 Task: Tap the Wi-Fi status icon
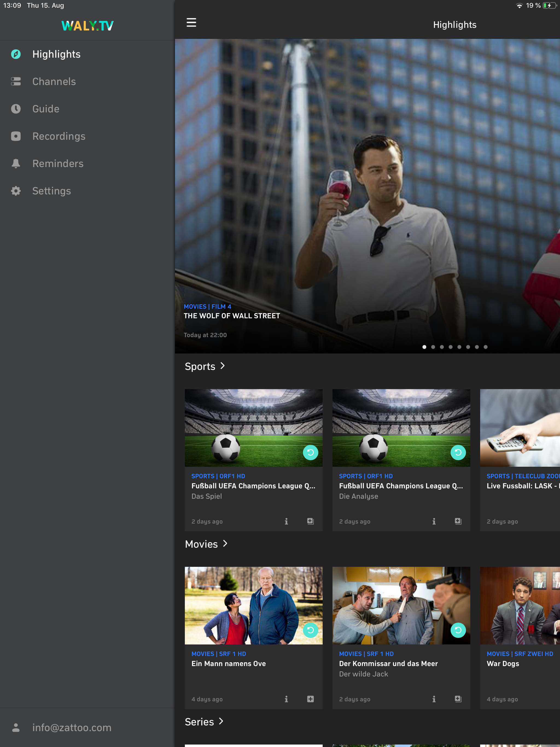click(x=519, y=5)
